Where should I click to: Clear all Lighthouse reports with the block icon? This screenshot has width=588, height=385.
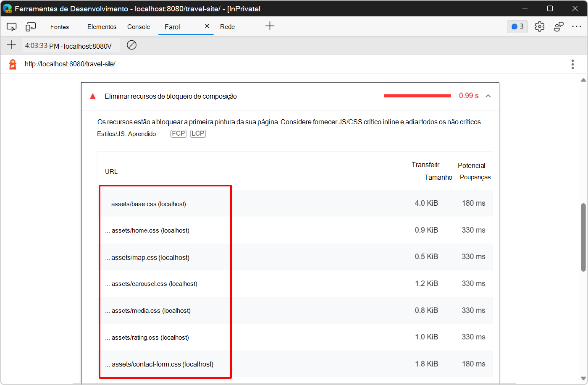tap(131, 45)
